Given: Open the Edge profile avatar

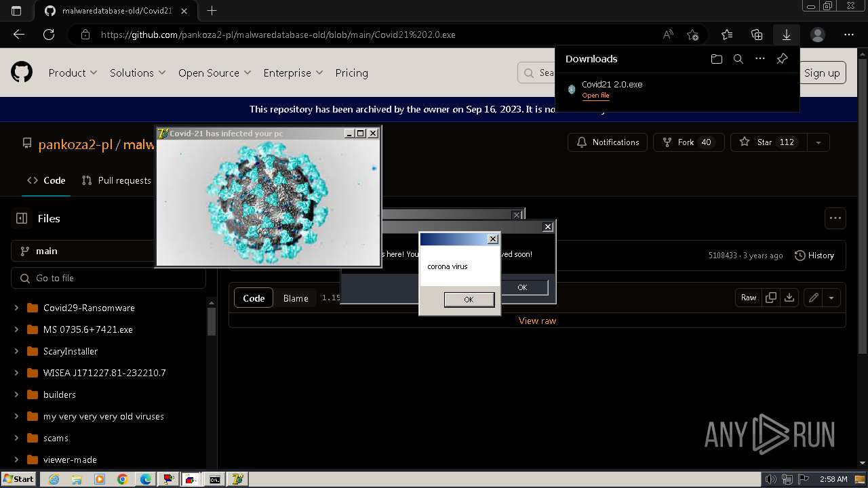Looking at the screenshot, I should point(818,35).
